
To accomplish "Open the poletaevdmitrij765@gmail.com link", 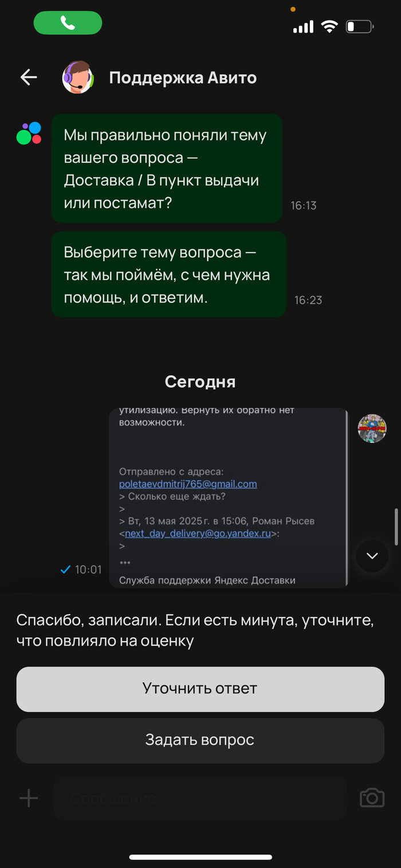I will (188, 484).
